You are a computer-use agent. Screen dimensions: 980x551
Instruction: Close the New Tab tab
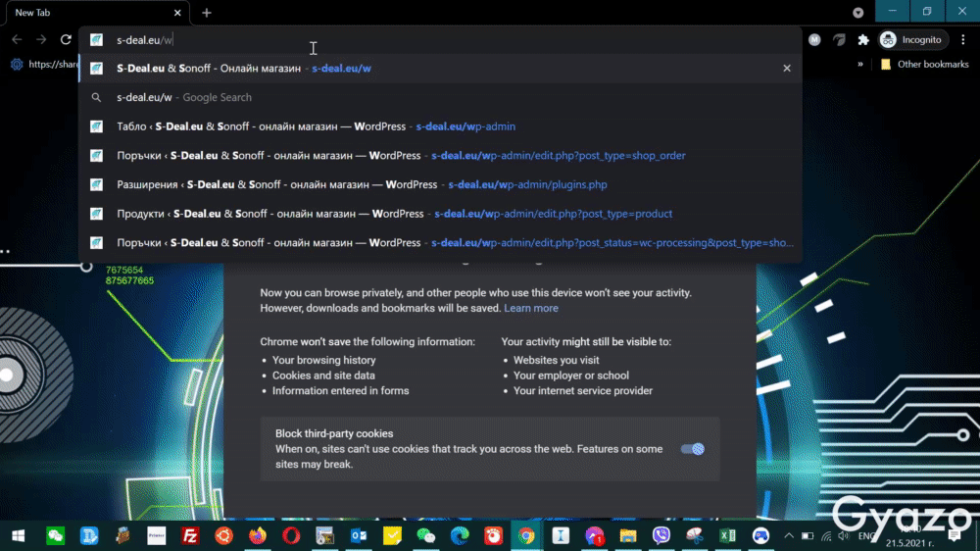tap(177, 13)
